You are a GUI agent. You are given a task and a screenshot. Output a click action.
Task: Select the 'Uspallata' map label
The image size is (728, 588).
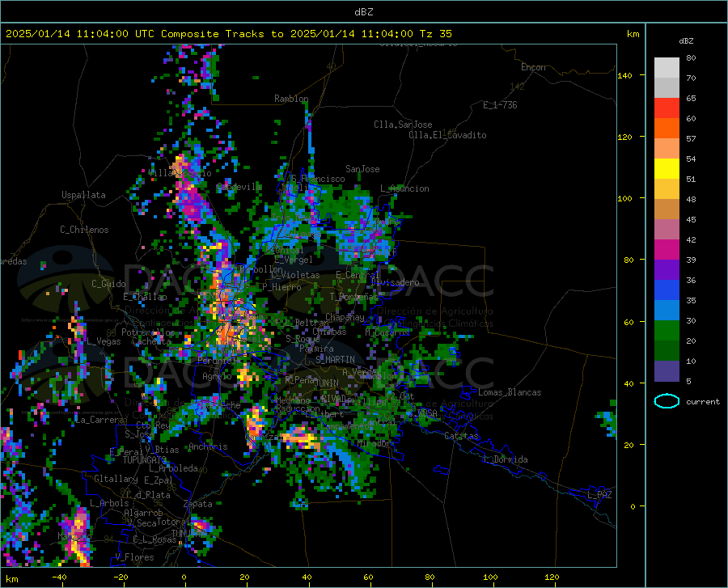click(x=83, y=195)
